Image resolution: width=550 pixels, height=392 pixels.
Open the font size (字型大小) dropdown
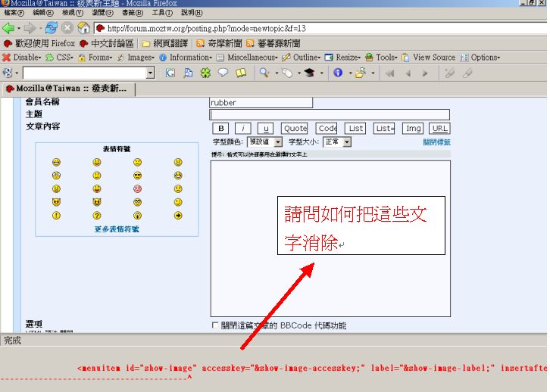point(337,142)
